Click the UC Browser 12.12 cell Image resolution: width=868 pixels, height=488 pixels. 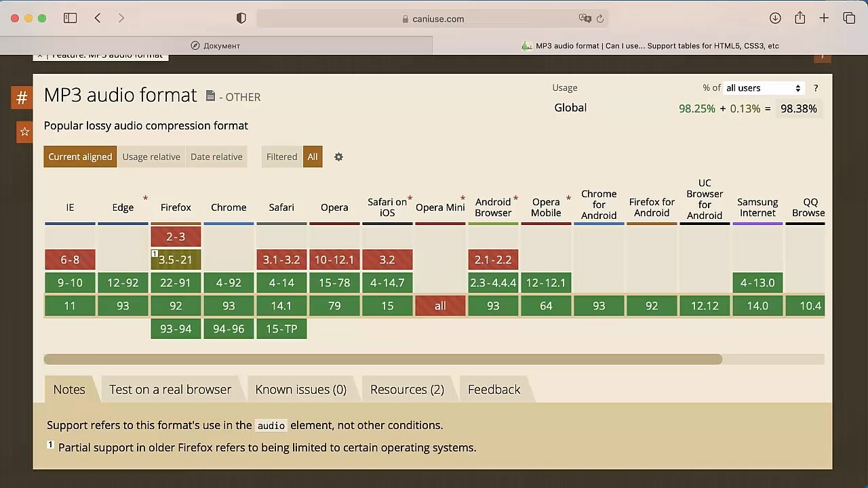coord(705,306)
